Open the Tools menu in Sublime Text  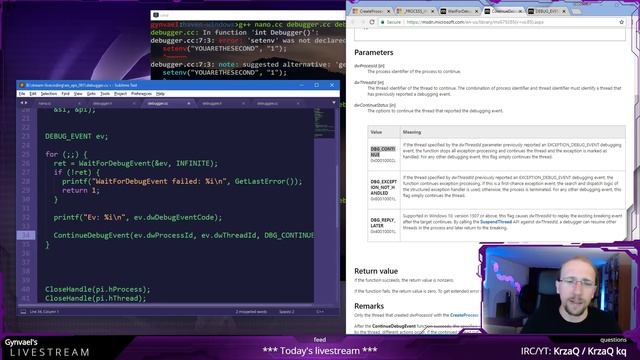[105, 94]
